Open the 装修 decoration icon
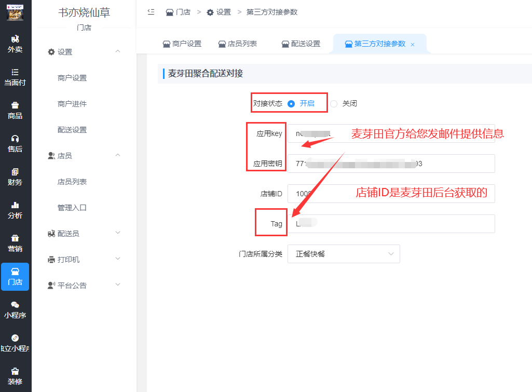 pos(15,376)
